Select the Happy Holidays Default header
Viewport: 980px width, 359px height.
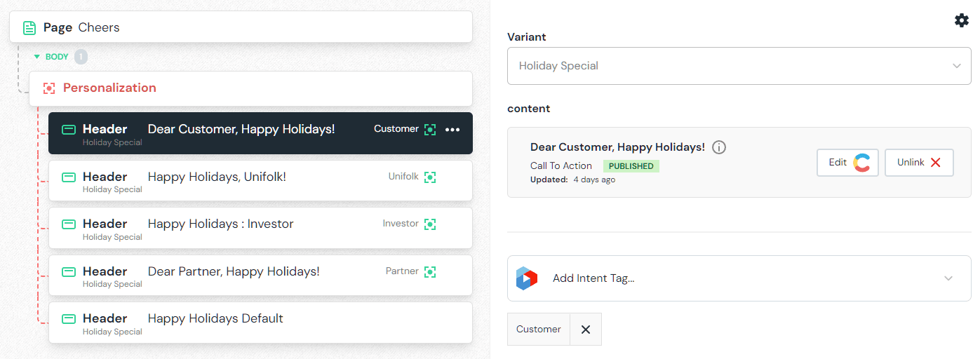click(x=215, y=319)
